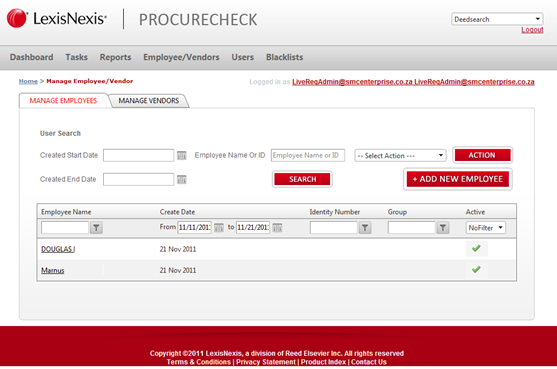Click Marnus row's 21 Nov 2011 date
Viewport: 557px width, 369px height.
coord(178,271)
